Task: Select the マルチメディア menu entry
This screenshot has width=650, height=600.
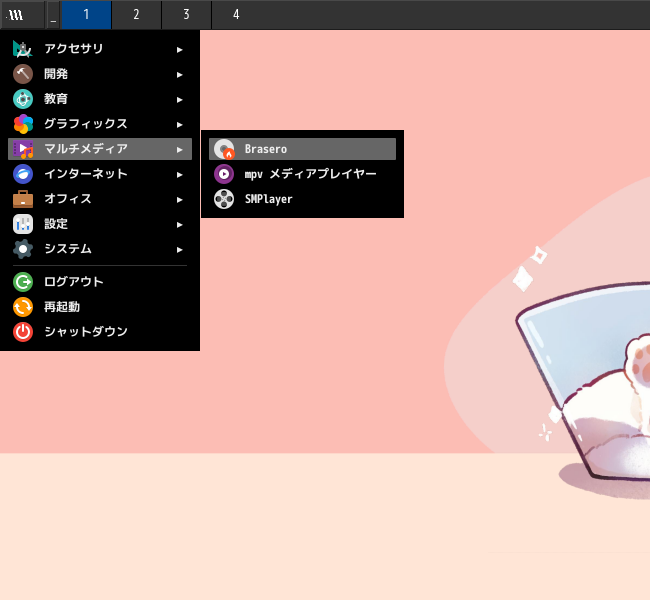Action: [100, 149]
